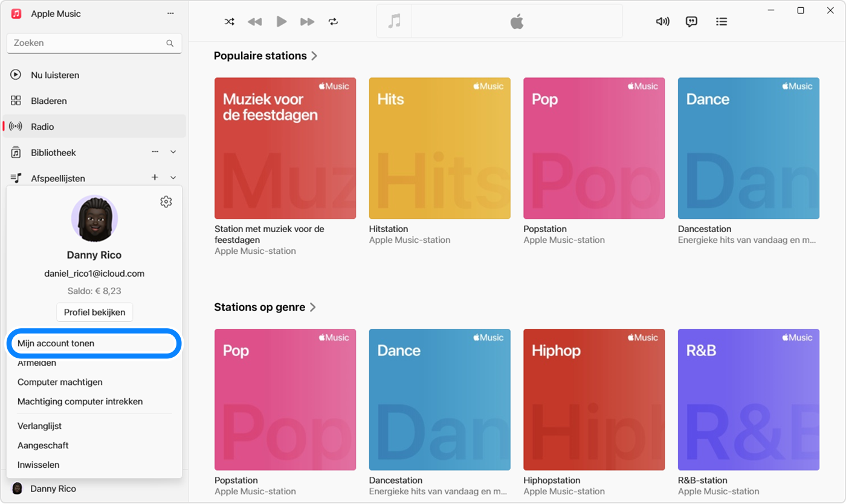This screenshot has width=846, height=504.
Task: Open the volume control
Action: coord(663,22)
